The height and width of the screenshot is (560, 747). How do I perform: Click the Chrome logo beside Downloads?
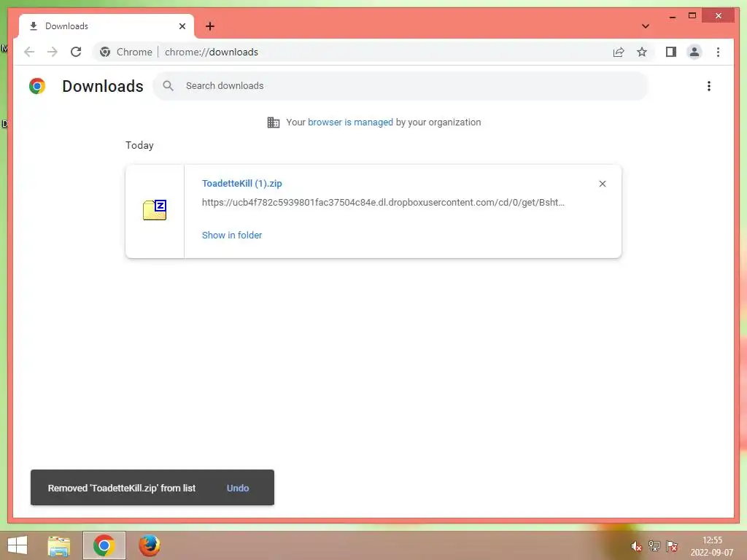pyautogui.click(x=37, y=86)
